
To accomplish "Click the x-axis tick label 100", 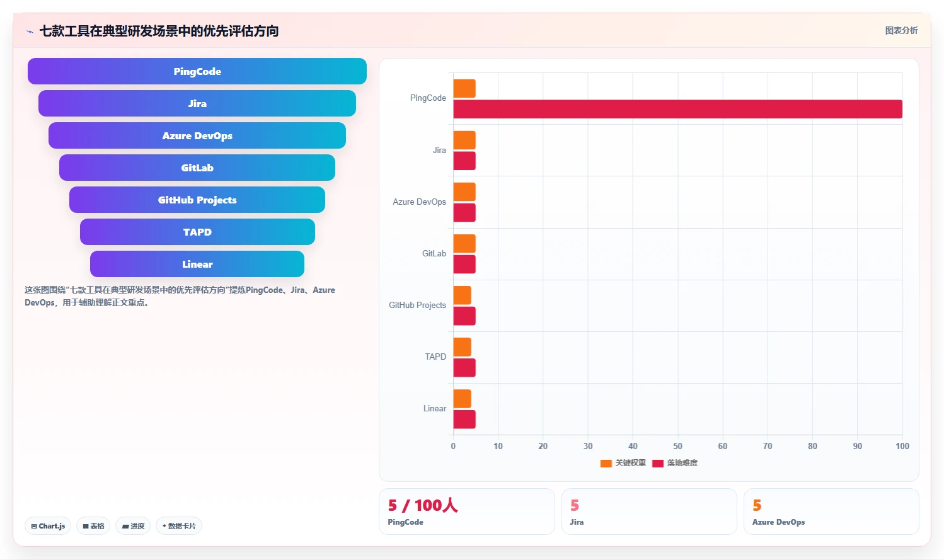I will click(902, 446).
